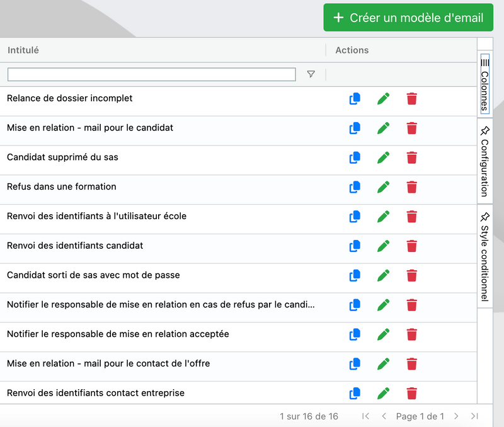Edit 'Candidat sorti de sas avec mot de passe'
The image size is (504, 427).
coord(384,276)
